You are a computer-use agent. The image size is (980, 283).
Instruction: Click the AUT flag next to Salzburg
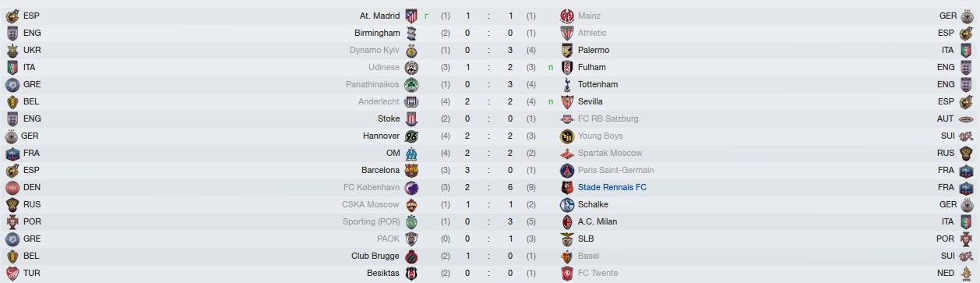click(966, 119)
